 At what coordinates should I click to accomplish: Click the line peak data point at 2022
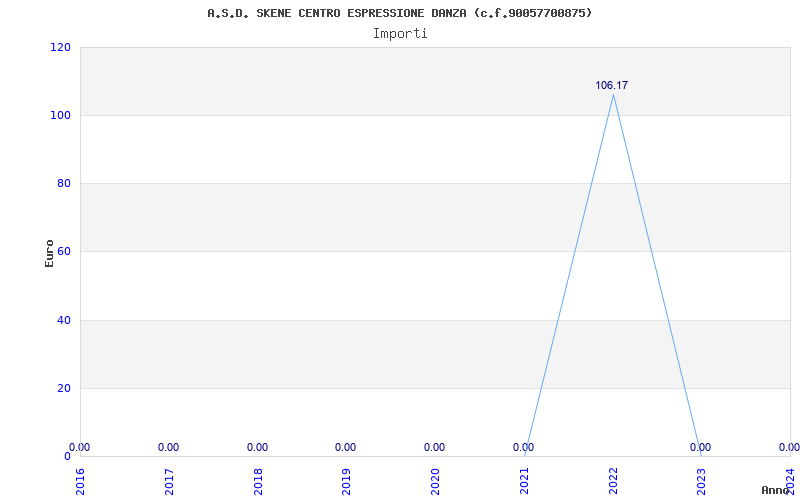click(x=613, y=94)
